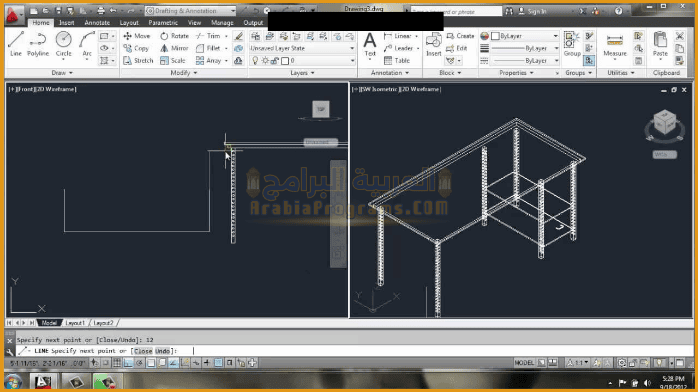The height and width of the screenshot is (392, 698).
Task: Click the Edit block tool
Action: pyautogui.click(x=457, y=48)
